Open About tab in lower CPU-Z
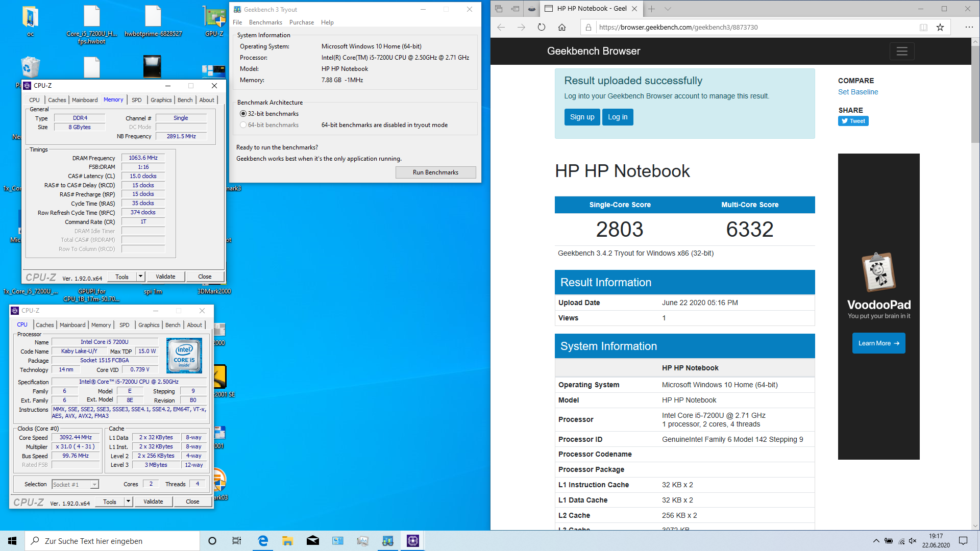This screenshot has height=551, width=980. 194,325
